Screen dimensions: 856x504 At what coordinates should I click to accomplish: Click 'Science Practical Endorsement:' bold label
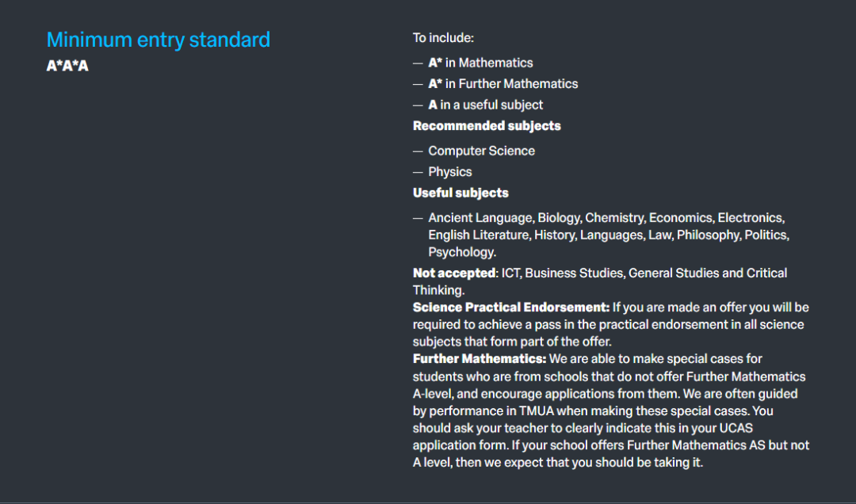coord(511,307)
